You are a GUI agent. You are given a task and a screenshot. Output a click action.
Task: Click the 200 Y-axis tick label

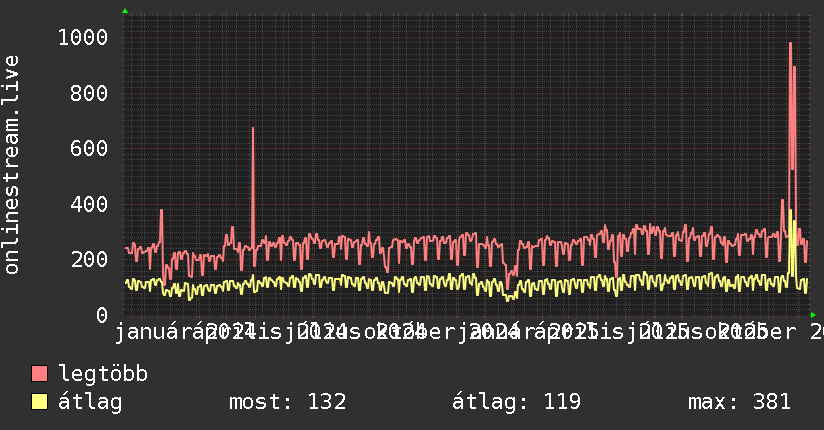89,259
